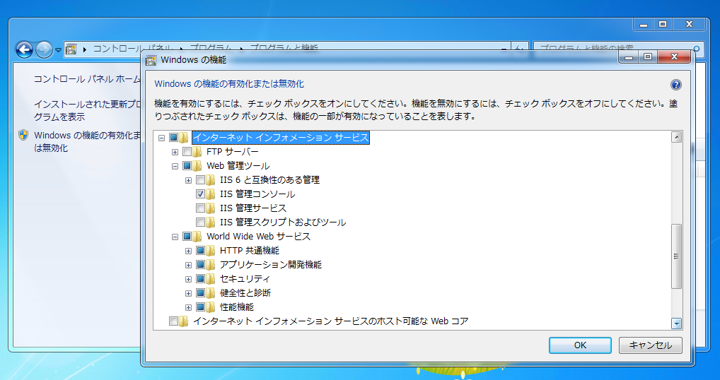Toggle the 性能機能 checkbox
The image size is (720, 380).
[200, 307]
